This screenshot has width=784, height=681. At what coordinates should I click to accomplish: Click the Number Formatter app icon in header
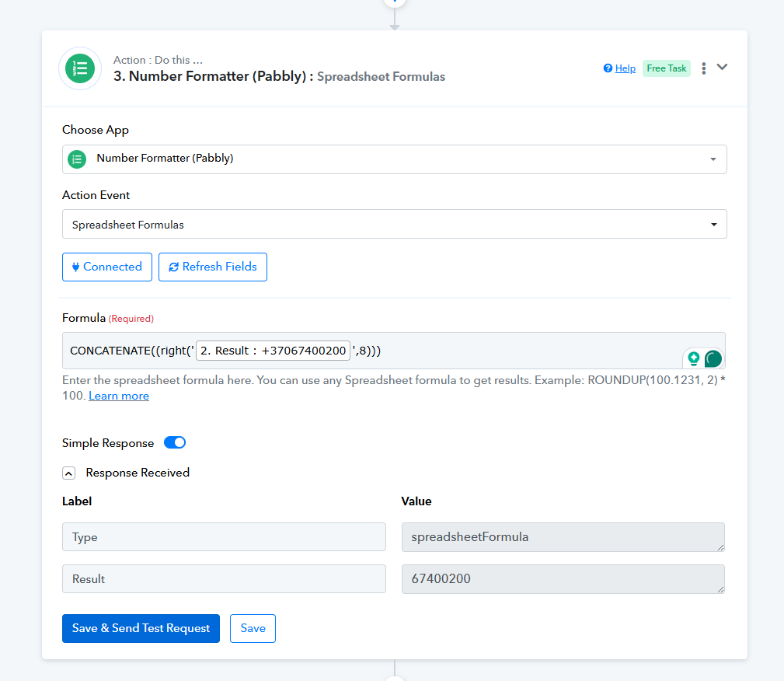[80, 68]
